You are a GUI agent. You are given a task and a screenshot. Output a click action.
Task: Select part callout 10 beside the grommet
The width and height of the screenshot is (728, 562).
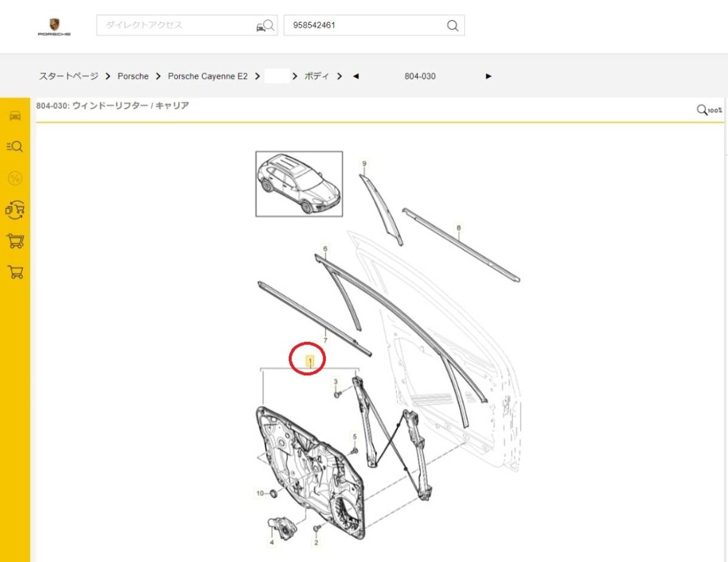pyautogui.click(x=260, y=493)
